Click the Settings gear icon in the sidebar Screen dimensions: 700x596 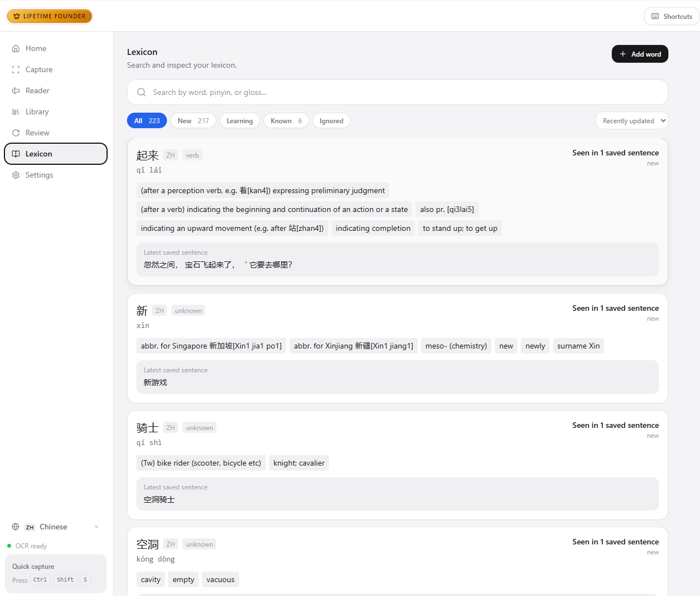[16, 175]
